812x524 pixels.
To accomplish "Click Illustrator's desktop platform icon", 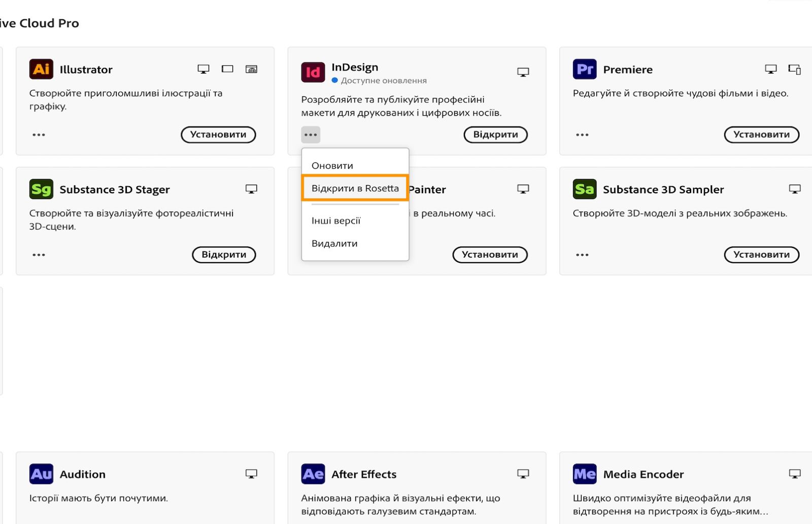I will (x=204, y=69).
